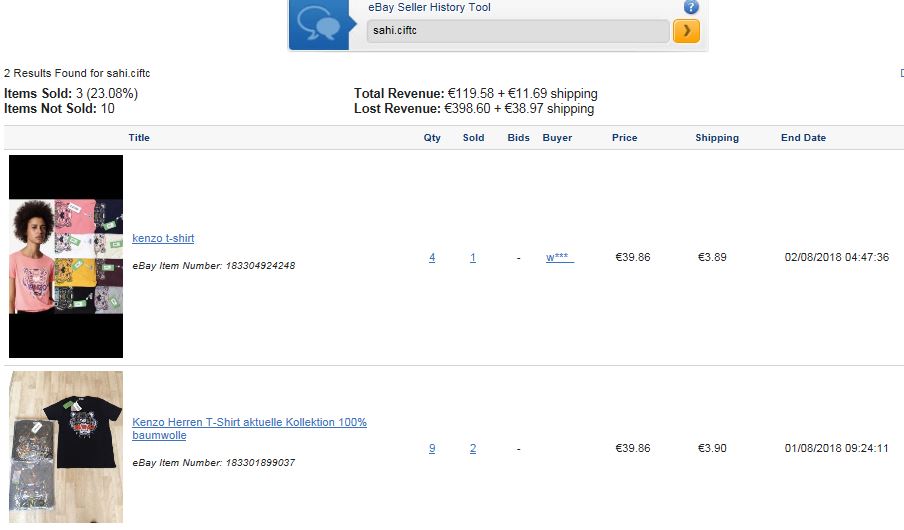The image size is (904, 530).
Task: Sort by the Price column header
Action: [x=624, y=138]
